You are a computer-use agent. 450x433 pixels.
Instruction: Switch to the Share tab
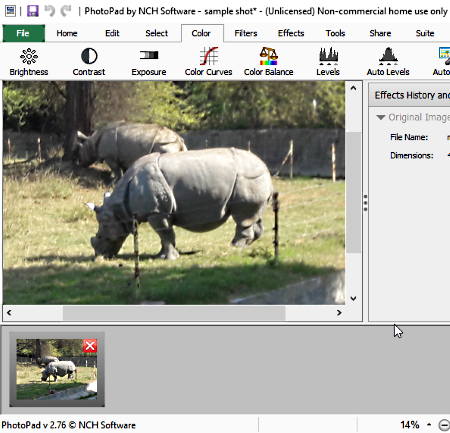click(380, 33)
